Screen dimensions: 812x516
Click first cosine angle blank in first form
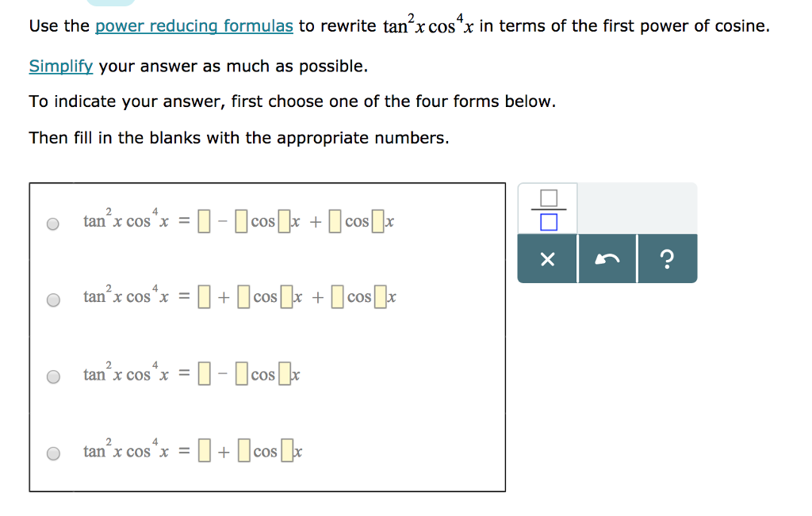(x=285, y=221)
